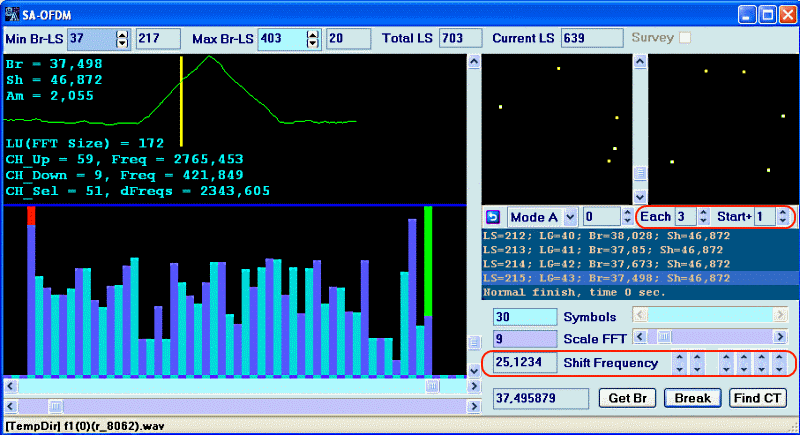Open the Mode A dropdown

570,216
